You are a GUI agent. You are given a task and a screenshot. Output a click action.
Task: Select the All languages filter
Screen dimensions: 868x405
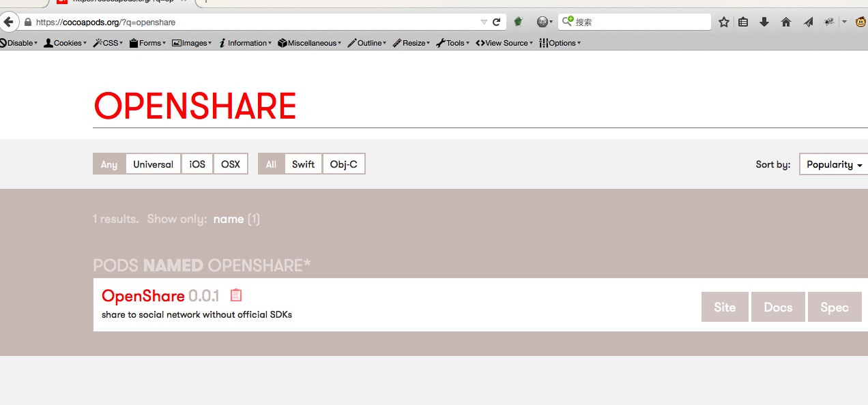[x=271, y=164]
